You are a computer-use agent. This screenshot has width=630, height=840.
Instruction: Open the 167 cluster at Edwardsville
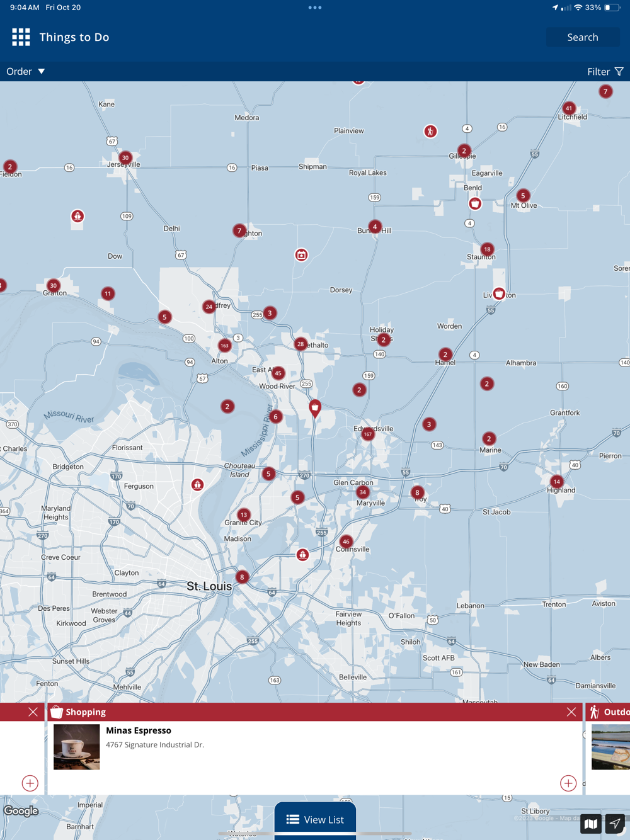tap(367, 434)
